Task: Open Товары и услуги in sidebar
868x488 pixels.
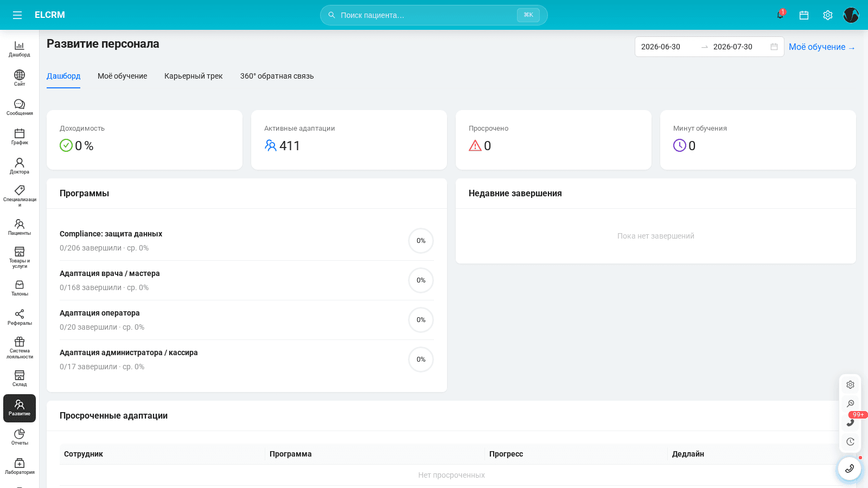Action: pyautogui.click(x=20, y=257)
